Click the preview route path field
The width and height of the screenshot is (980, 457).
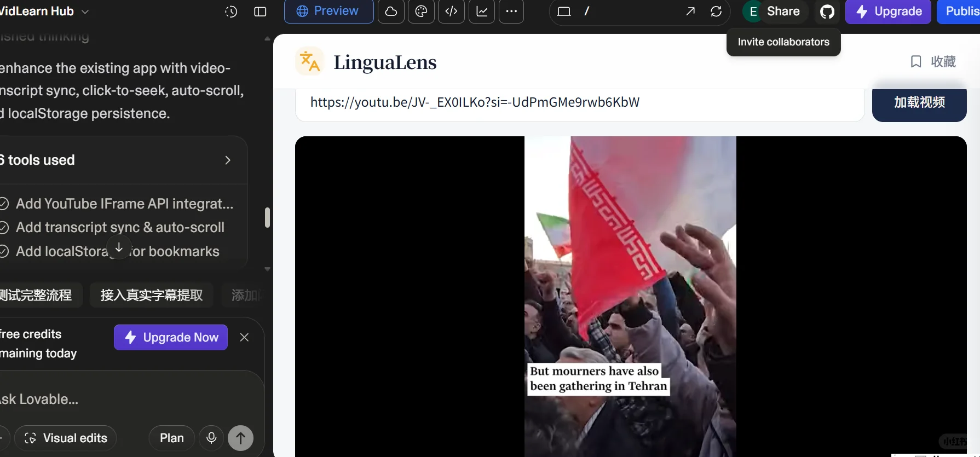pyautogui.click(x=630, y=11)
